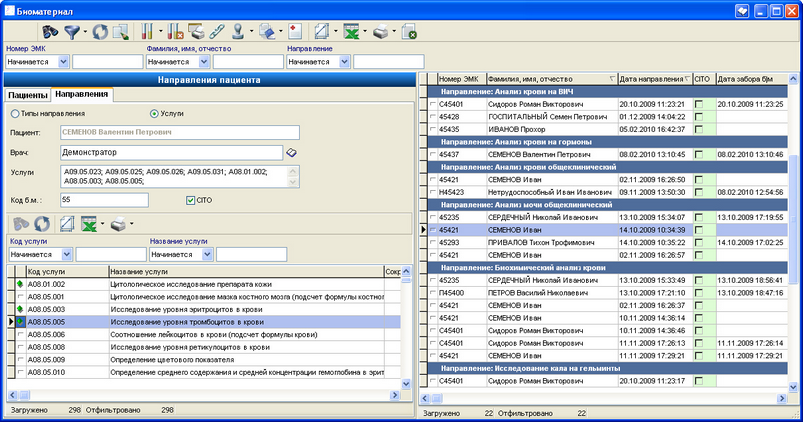Select the ПРИВАЛОВ Тихон Трофимович row

point(607,242)
